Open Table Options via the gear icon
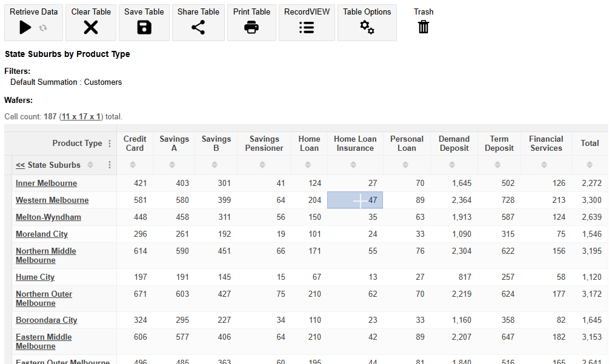The height and width of the screenshot is (364, 612). (367, 27)
